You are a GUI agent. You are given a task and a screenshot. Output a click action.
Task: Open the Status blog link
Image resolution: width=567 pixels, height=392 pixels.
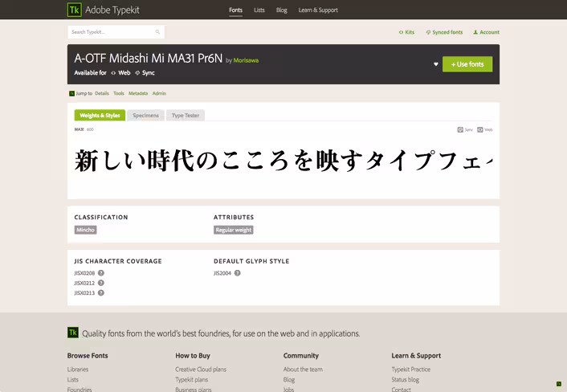coord(406,379)
